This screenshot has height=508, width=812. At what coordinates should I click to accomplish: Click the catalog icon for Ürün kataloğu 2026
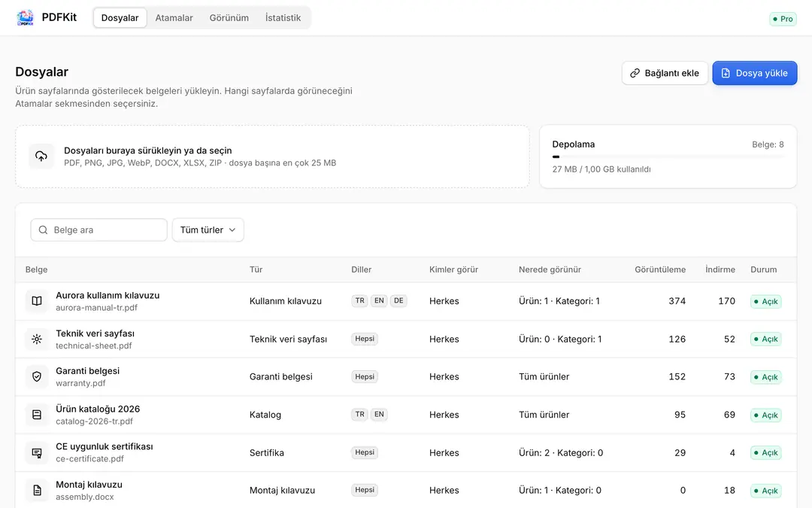tap(37, 415)
